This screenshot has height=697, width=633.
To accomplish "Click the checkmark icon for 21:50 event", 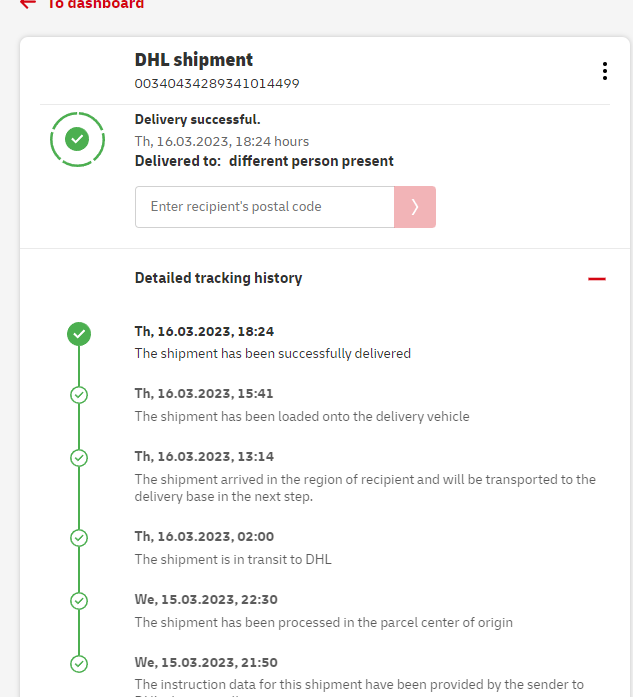I will pos(79,663).
